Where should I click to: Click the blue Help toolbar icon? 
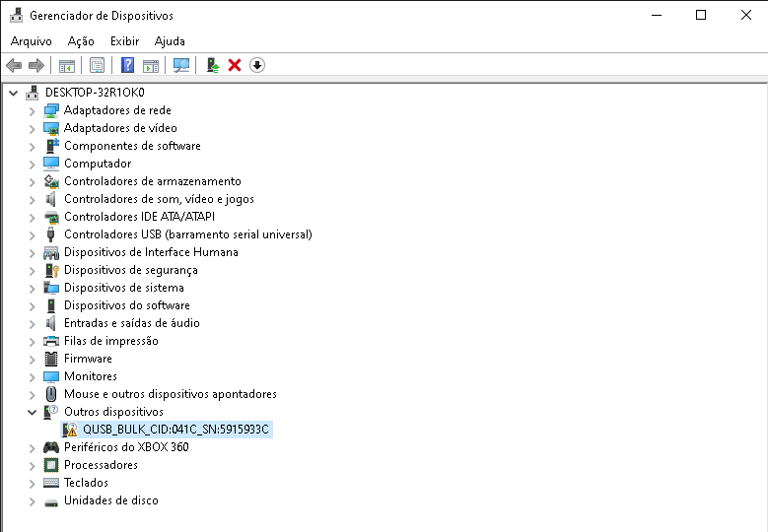tap(127, 65)
